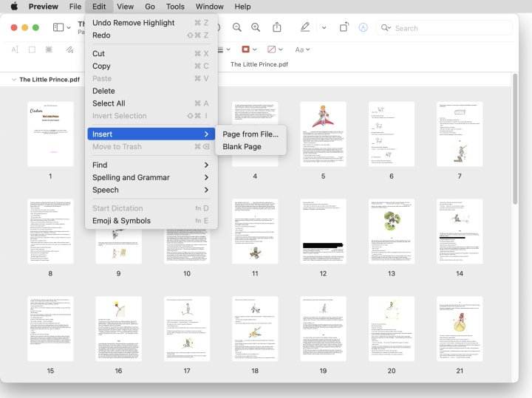Open the sidebar view options chevron
The image size is (532, 398).
point(69,27)
